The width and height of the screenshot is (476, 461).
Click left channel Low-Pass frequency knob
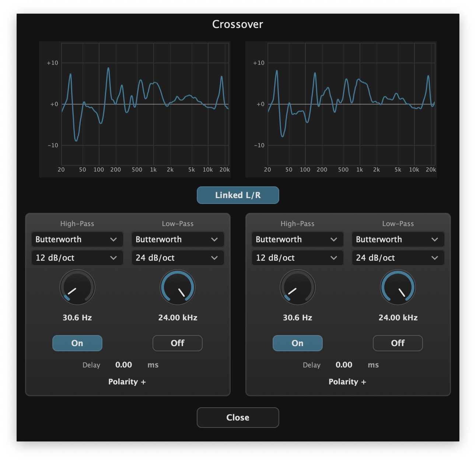pos(178,288)
